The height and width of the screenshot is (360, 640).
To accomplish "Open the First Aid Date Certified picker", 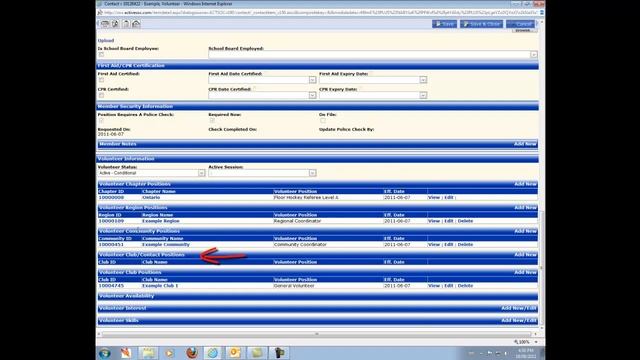I will tap(312, 80).
